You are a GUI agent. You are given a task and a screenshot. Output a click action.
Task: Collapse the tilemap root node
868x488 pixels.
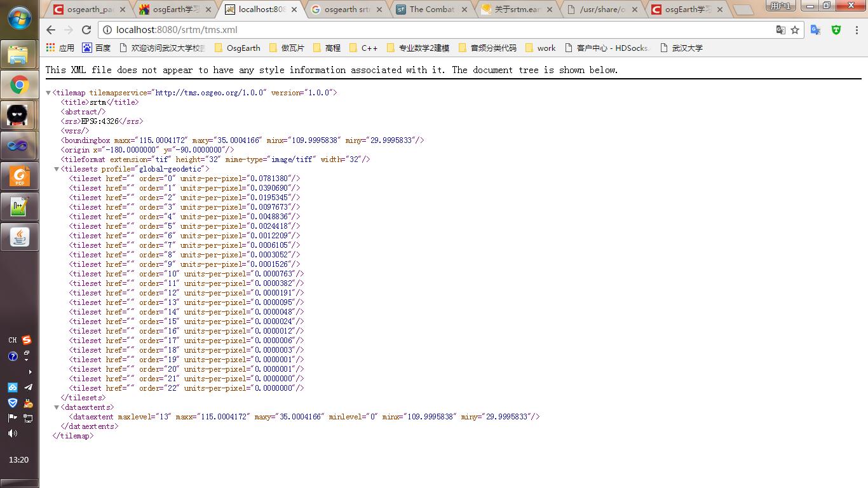[48, 93]
